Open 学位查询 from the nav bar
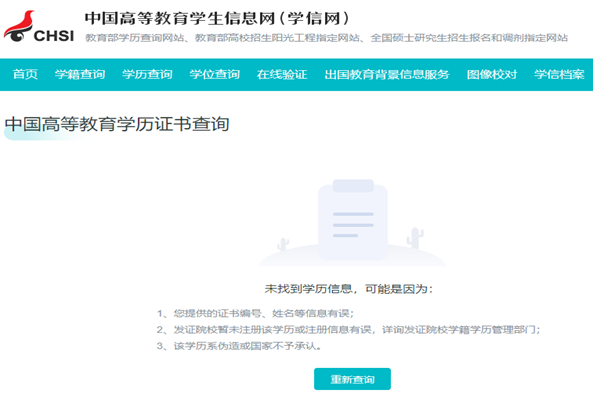Image resolution: width=593 pixels, height=403 pixels. [214, 74]
